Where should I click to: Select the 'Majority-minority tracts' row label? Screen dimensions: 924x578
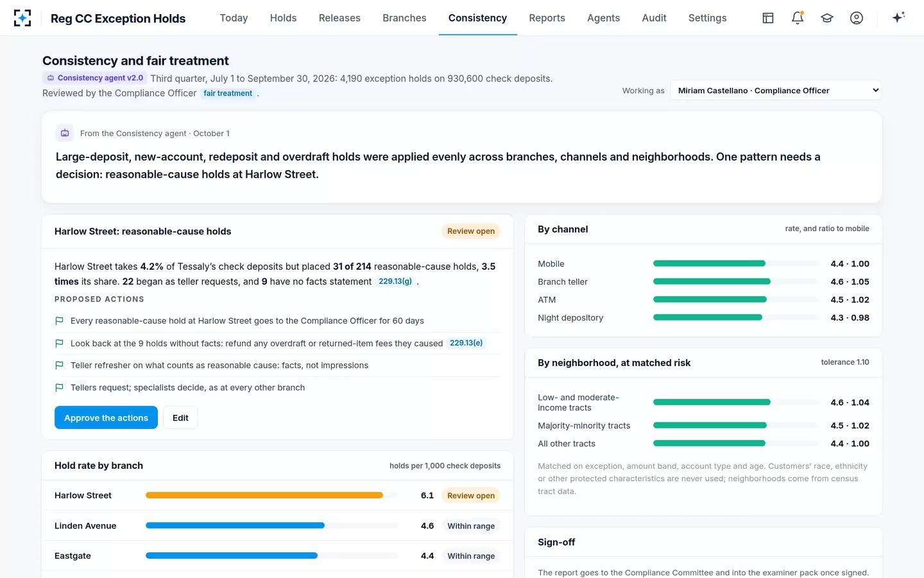click(x=584, y=426)
